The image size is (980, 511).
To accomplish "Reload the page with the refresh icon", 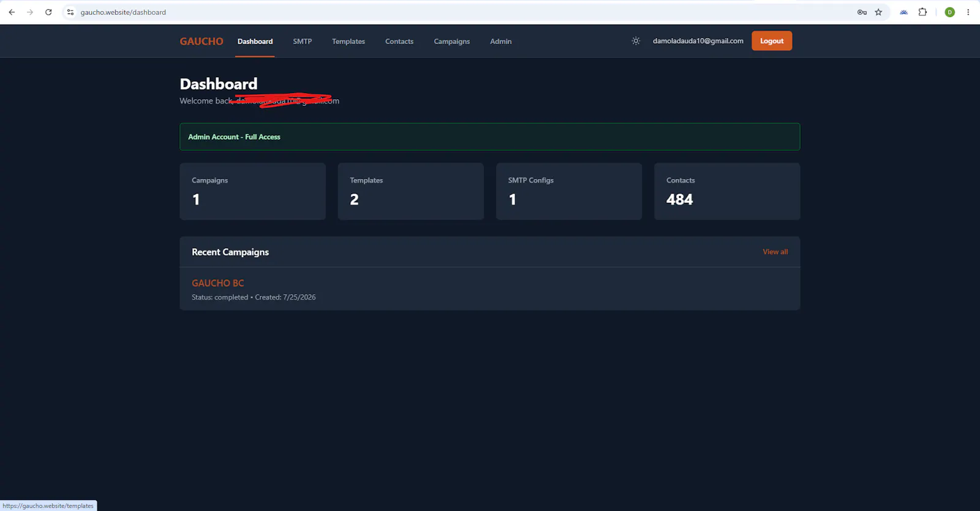I will (48, 12).
